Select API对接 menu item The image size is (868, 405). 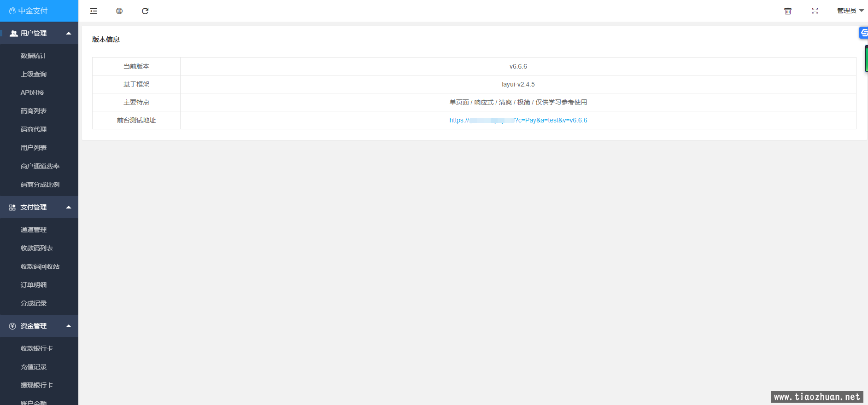point(32,93)
